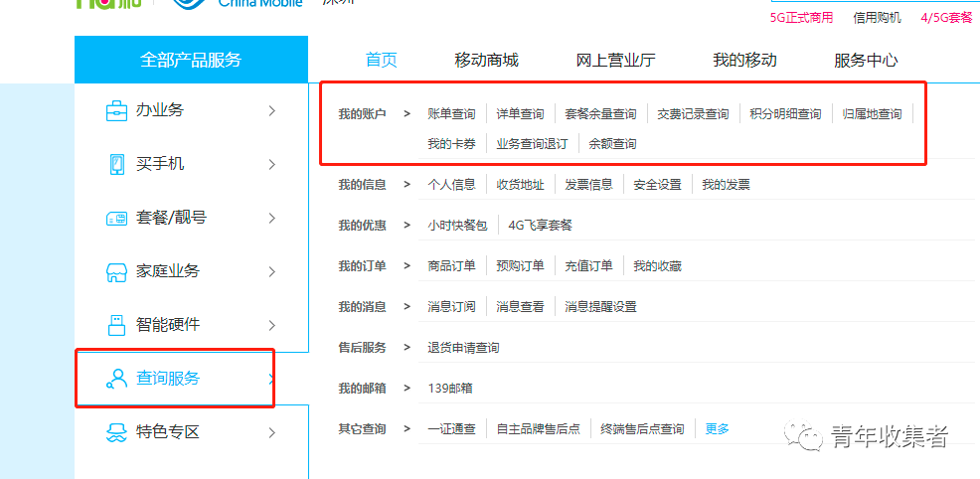Open 积分明细查询 link
This screenshot has width=980, height=479.
(785, 114)
